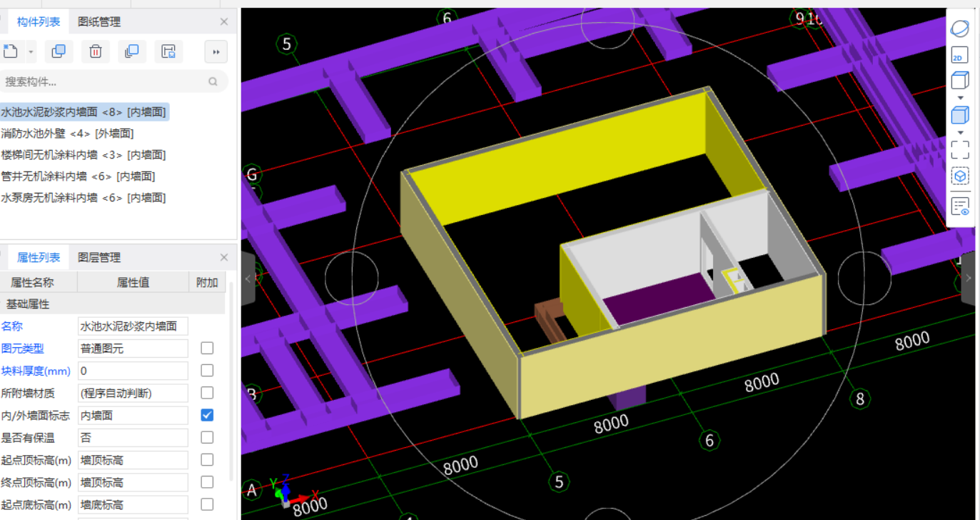Click the 图元类型 property label
This screenshot has width=980, height=520.
23,349
